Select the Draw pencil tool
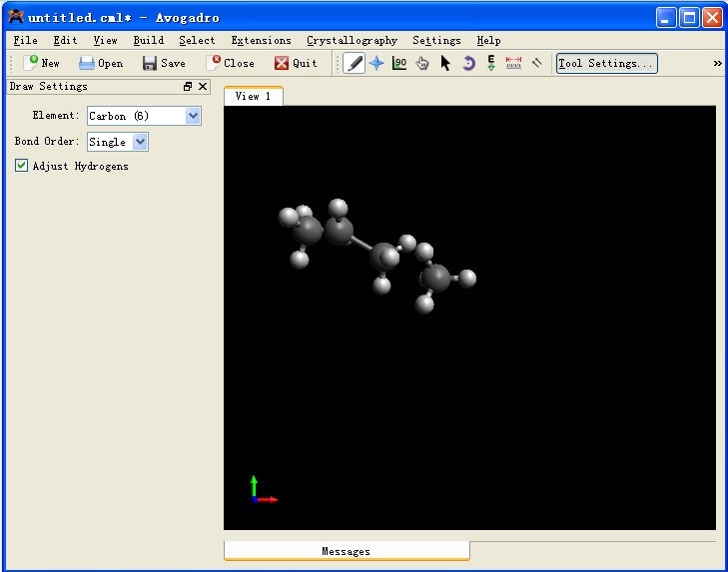Viewport: 728px width, 572px height. [x=355, y=63]
